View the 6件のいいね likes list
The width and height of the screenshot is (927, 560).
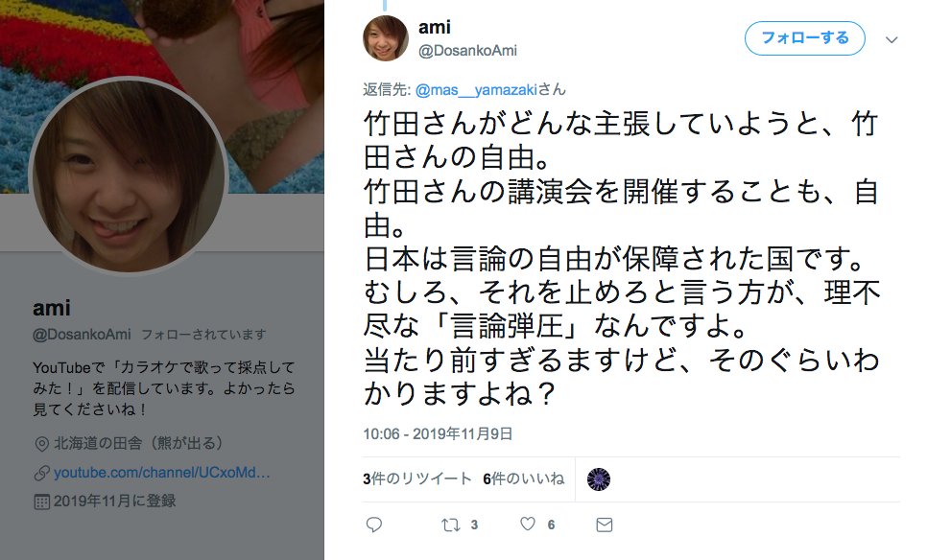pos(524,478)
